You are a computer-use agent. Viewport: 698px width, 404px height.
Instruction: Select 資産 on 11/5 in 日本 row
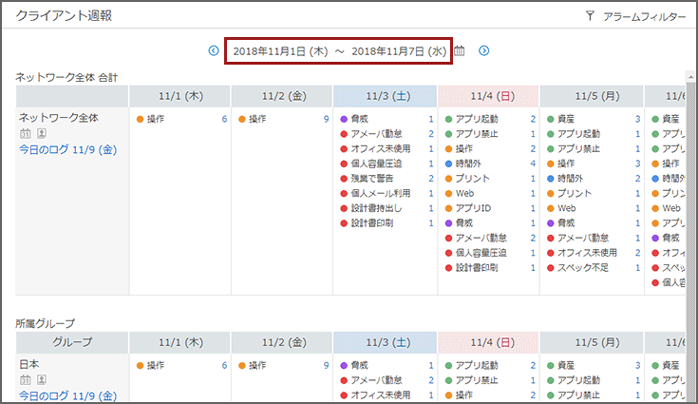(x=566, y=365)
